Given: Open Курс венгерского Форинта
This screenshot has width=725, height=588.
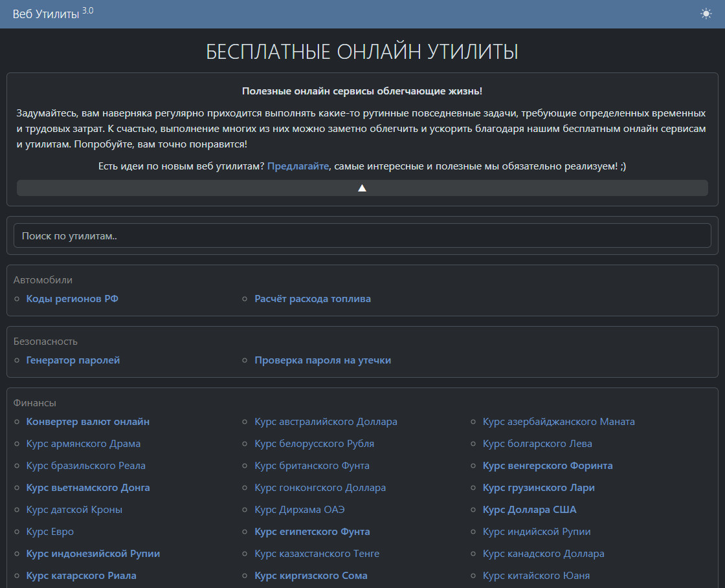Looking at the screenshot, I should pos(548,466).
